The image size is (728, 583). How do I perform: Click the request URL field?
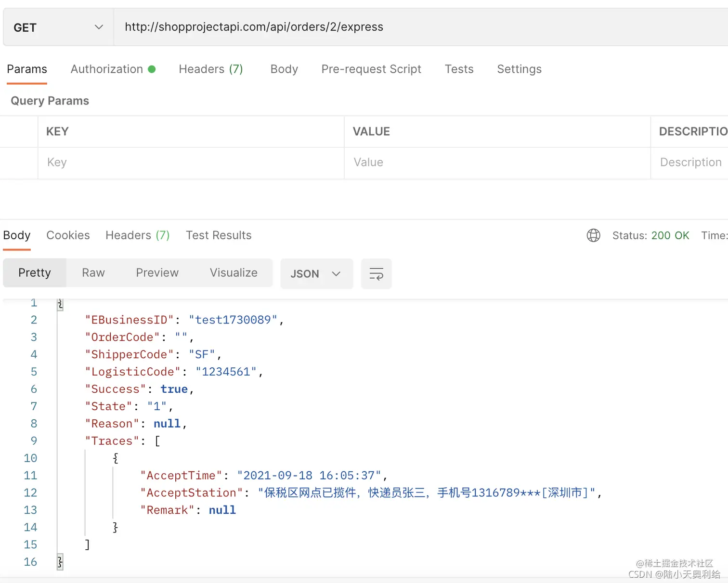(421, 27)
